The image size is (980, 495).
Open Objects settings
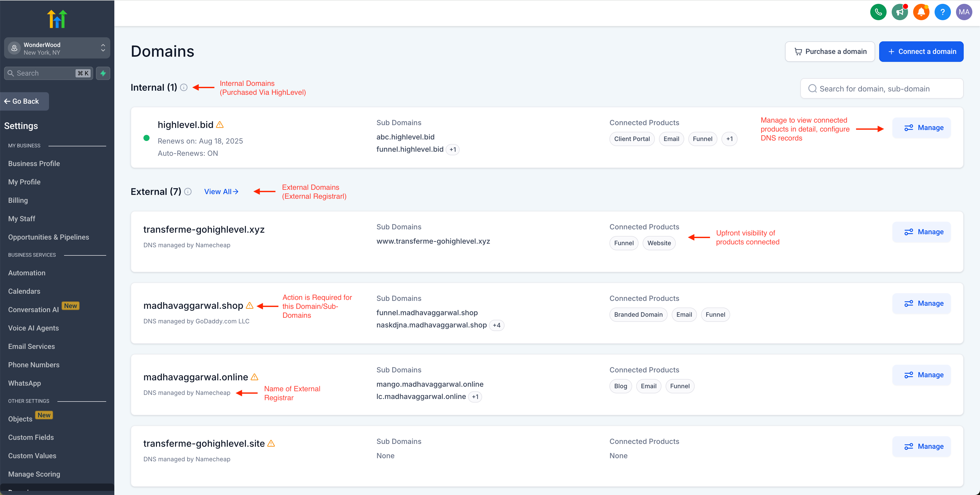[x=20, y=419]
